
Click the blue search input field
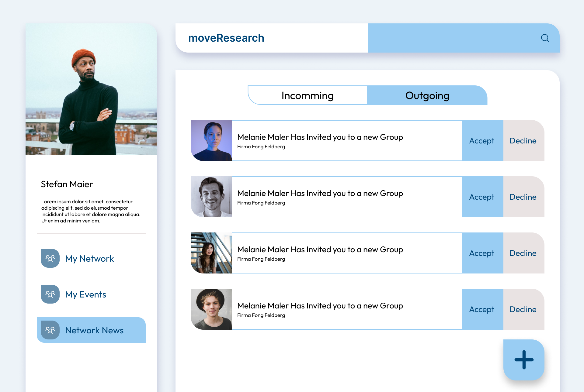450,38
